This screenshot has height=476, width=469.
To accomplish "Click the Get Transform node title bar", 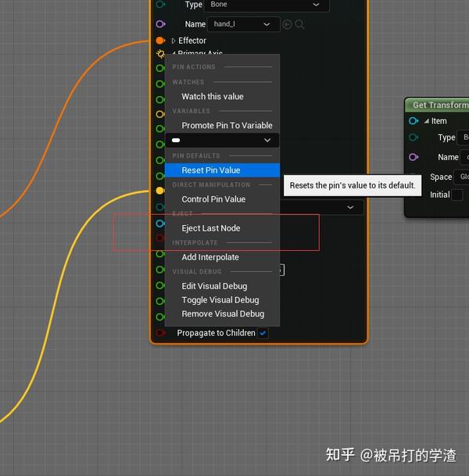I will coord(438,105).
